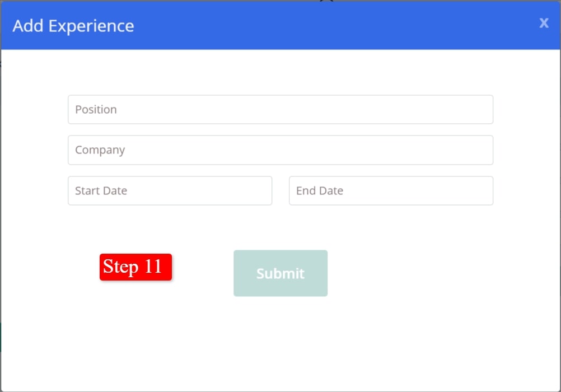The width and height of the screenshot is (561, 392).
Task: Click the Position placeholder text
Action: coord(96,109)
